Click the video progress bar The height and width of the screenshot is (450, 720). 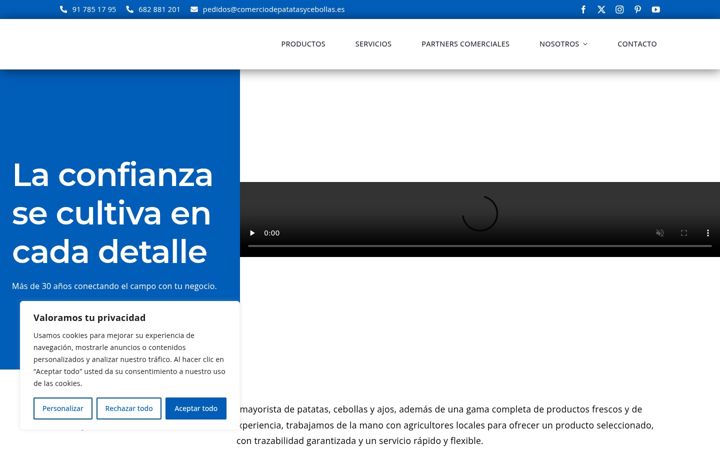click(480, 246)
